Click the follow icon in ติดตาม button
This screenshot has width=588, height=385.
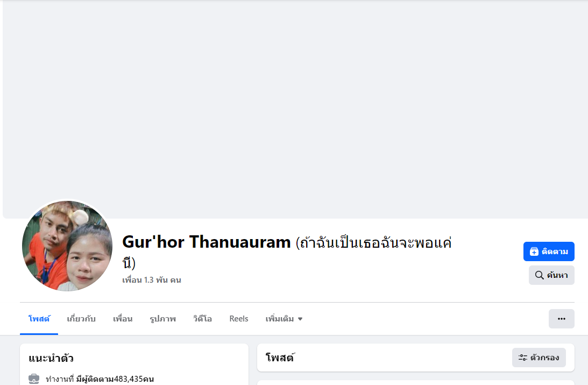(534, 251)
